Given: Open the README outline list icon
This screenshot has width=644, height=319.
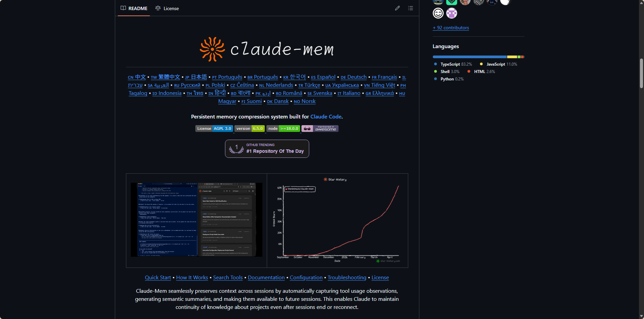Looking at the screenshot, I should 410,8.
